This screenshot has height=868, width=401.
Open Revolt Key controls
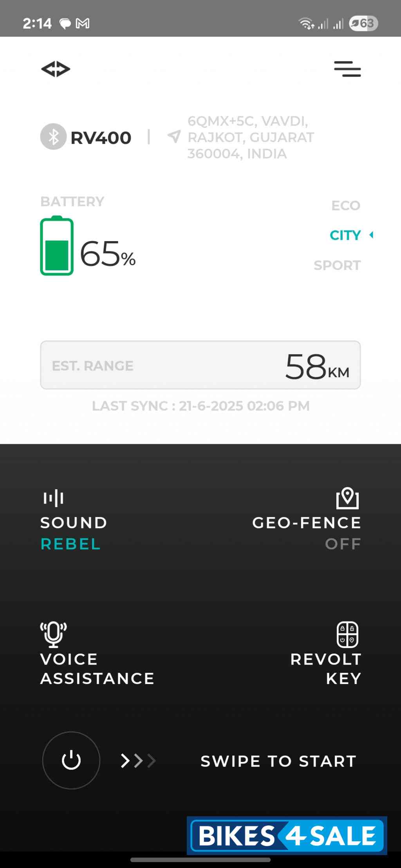[326, 669]
